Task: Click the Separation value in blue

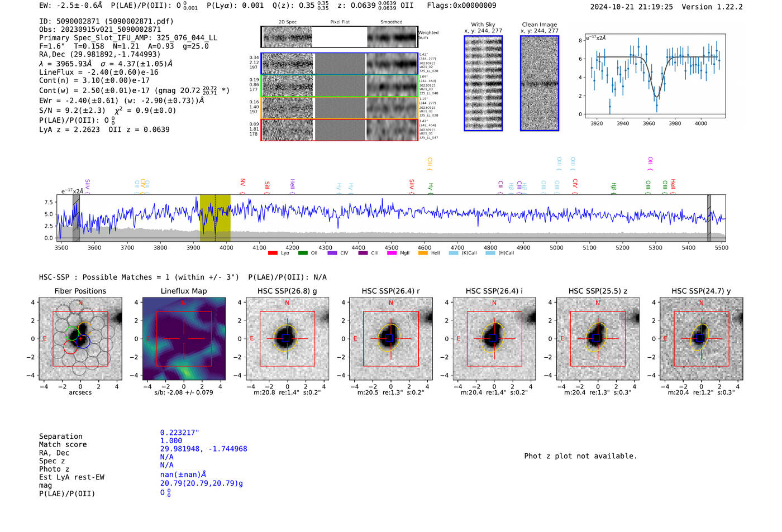Action: (179, 433)
